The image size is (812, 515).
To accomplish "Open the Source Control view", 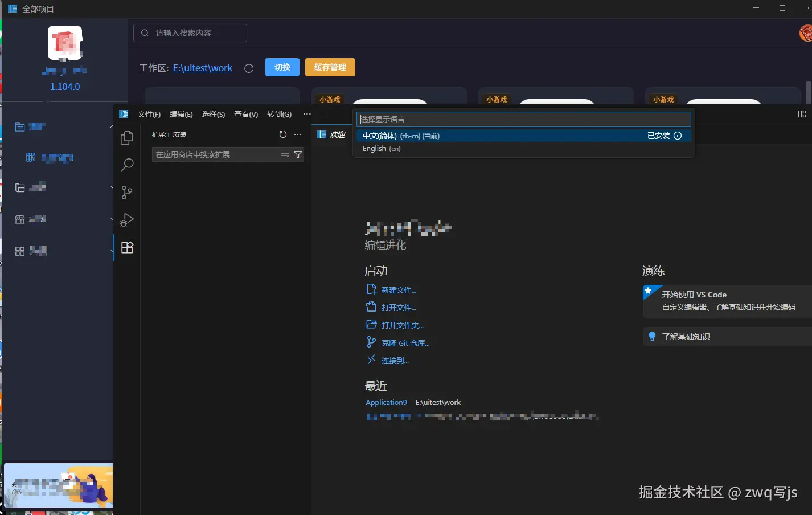I will tap(127, 193).
